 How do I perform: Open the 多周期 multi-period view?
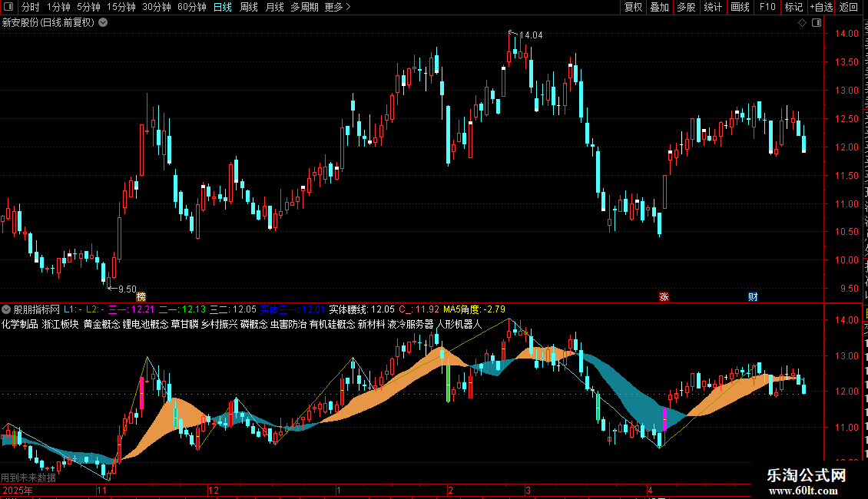click(x=304, y=7)
